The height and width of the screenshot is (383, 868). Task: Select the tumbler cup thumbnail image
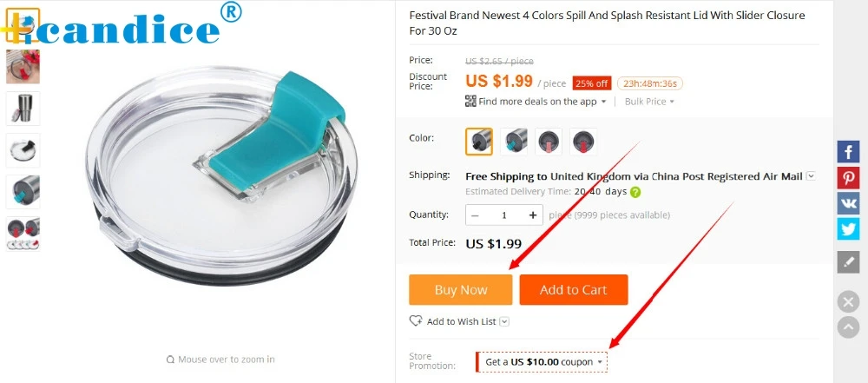click(23, 108)
